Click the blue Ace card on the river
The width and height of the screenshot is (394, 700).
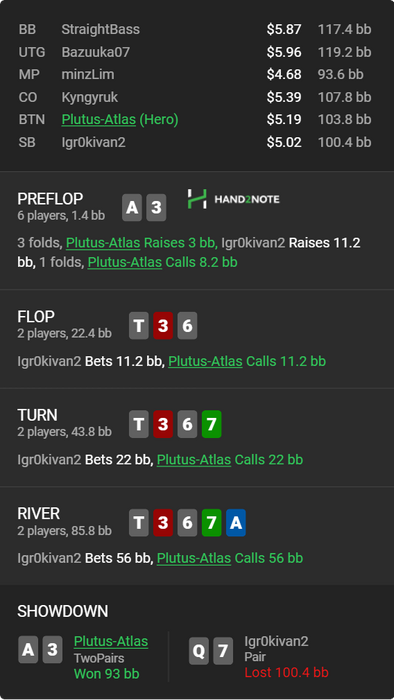[236, 522]
